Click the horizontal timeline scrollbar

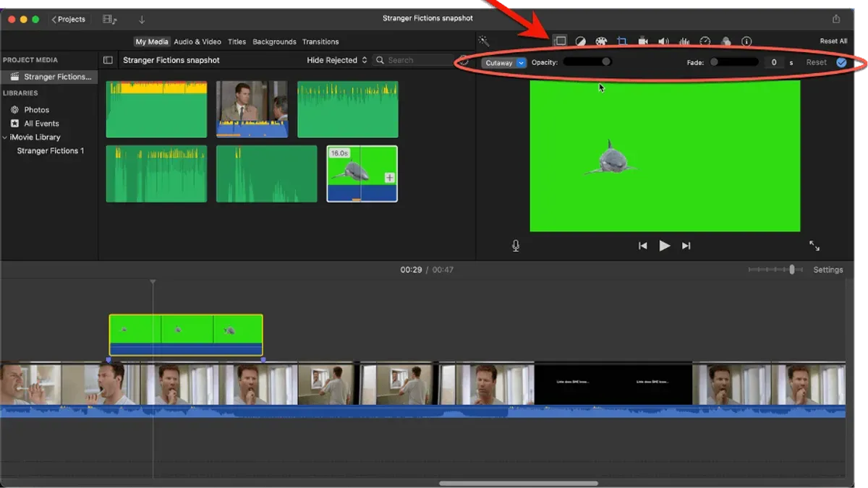click(x=519, y=483)
